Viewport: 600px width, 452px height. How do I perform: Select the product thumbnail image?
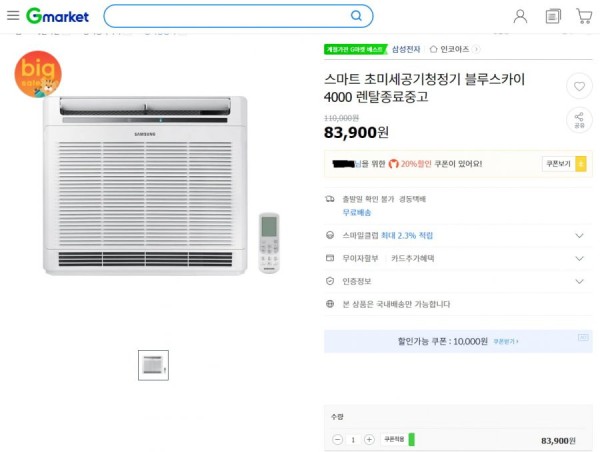click(x=153, y=365)
